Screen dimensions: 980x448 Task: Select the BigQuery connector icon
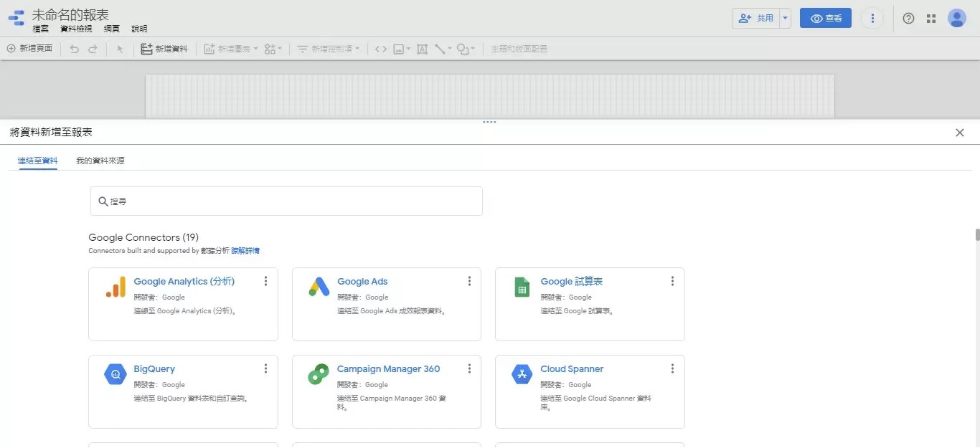coord(115,374)
